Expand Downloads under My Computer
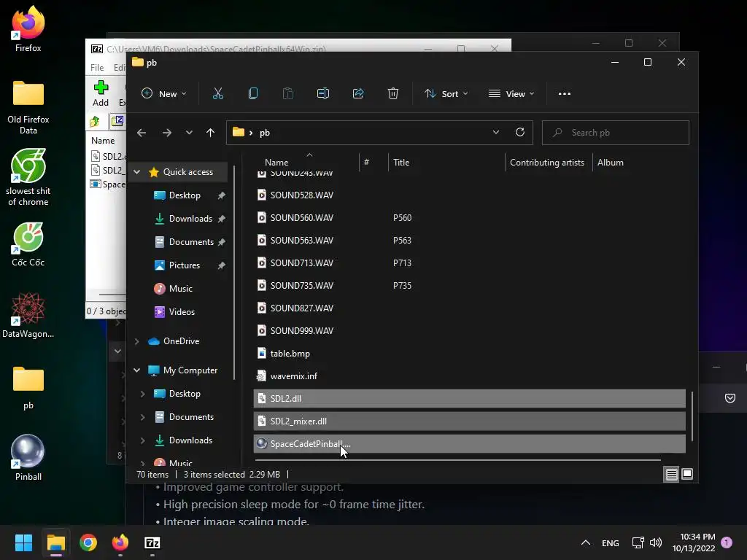 (142, 440)
